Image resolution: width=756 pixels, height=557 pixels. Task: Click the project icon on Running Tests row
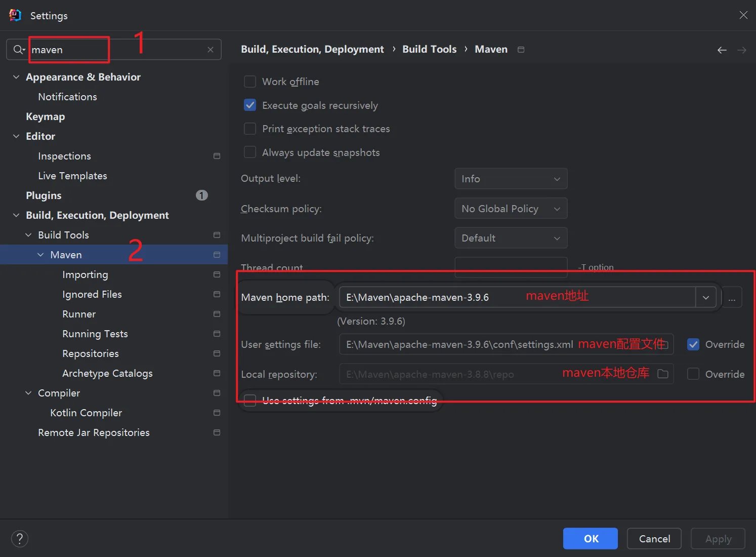point(217,334)
